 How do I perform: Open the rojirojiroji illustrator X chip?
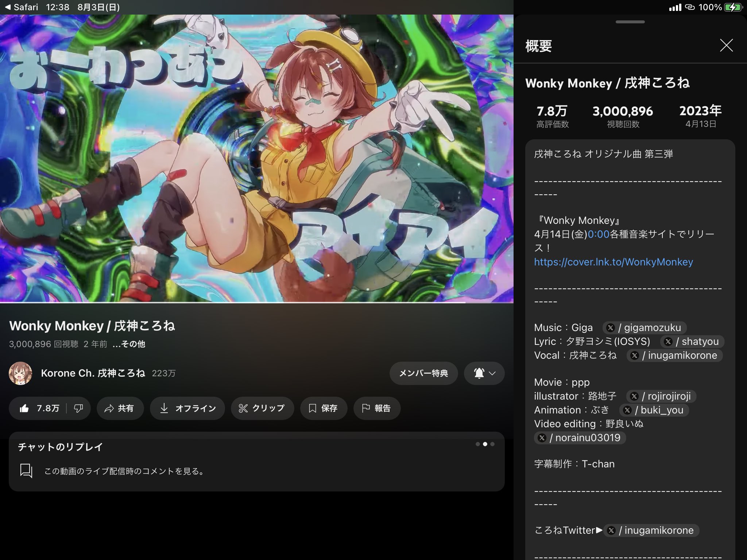coord(661,396)
